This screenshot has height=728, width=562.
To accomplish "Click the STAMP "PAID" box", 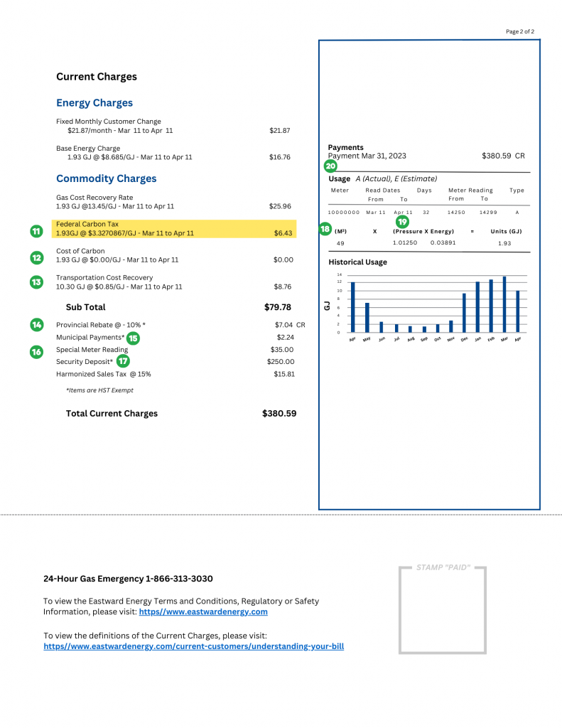I will pyautogui.click(x=442, y=609).
